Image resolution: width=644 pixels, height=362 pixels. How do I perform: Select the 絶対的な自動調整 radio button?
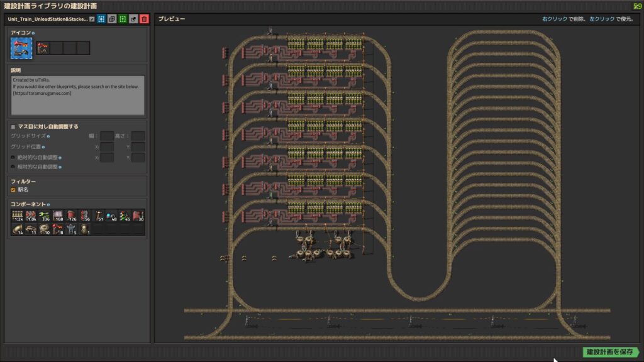tap(13, 158)
